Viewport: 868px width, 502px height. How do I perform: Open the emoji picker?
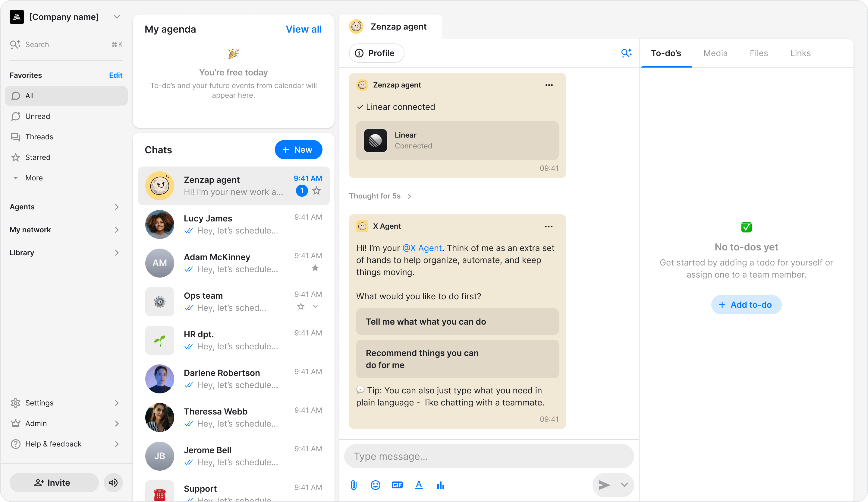point(376,485)
